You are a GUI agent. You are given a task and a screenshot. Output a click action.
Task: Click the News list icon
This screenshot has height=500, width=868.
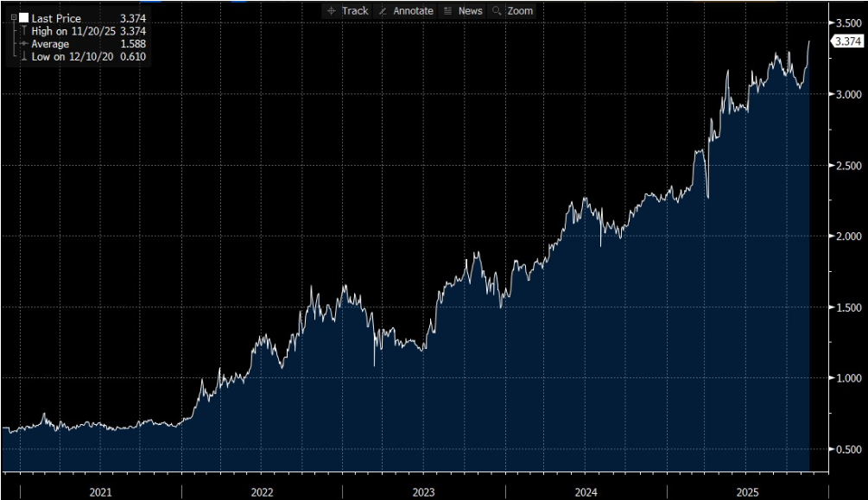(x=447, y=11)
